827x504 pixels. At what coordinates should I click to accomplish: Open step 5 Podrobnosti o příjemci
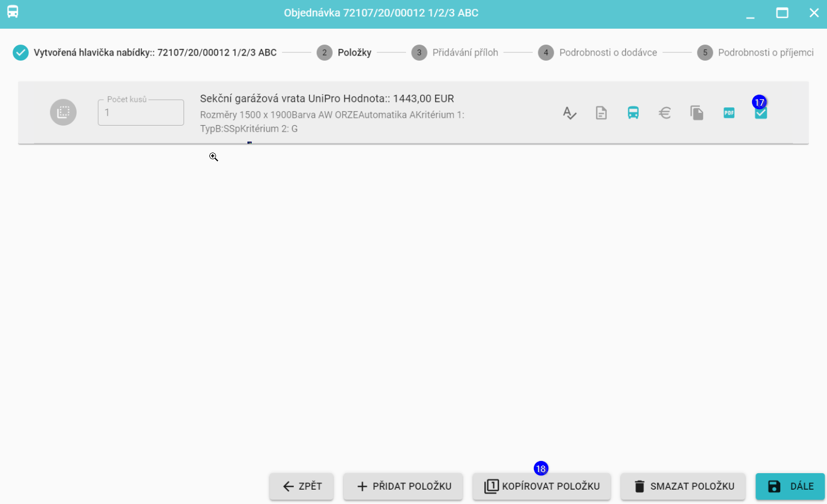pyautogui.click(x=755, y=53)
